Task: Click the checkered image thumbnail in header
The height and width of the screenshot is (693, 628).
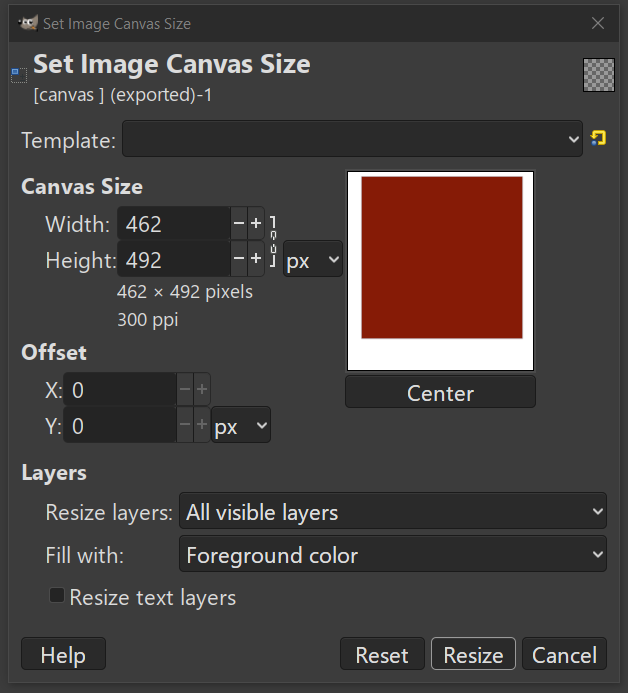Action: coord(598,75)
